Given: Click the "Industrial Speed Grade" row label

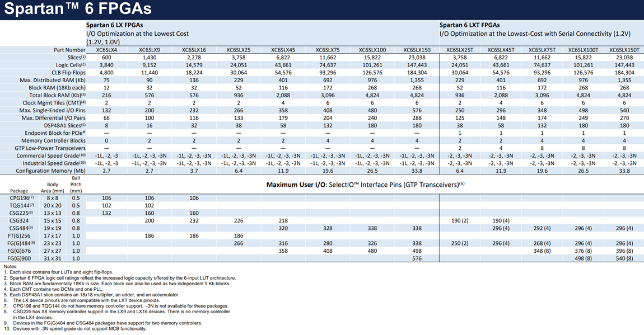Looking at the screenshot, I should coord(53,163).
